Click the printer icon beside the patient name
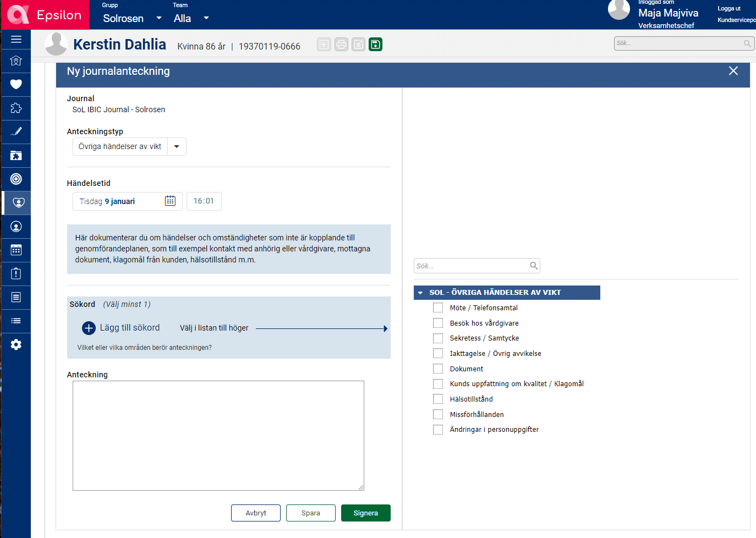This screenshot has width=756, height=538. [341, 45]
